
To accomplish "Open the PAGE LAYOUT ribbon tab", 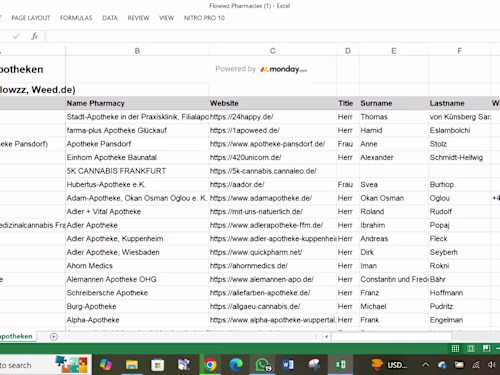I will [x=31, y=18].
